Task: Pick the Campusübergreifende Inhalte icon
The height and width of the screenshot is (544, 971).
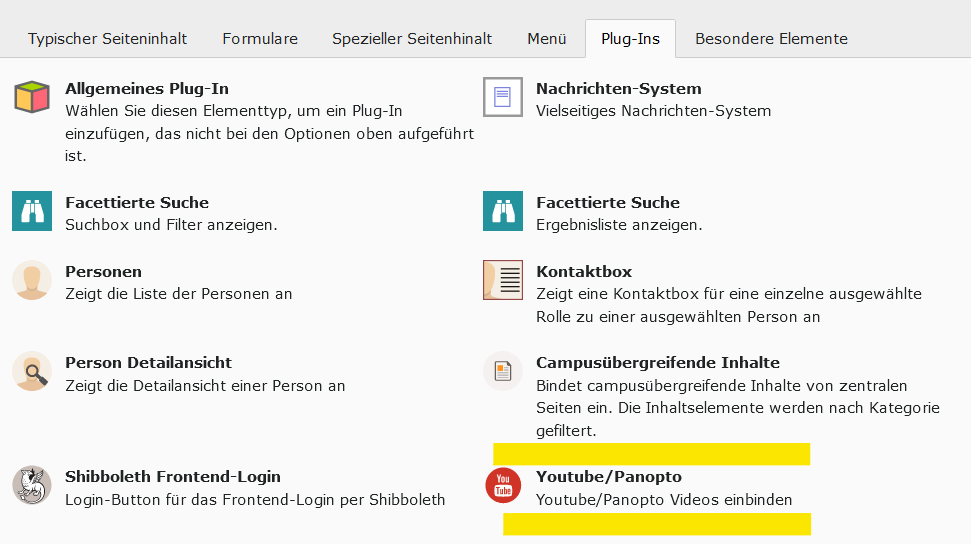Action: [x=503, y=371]
